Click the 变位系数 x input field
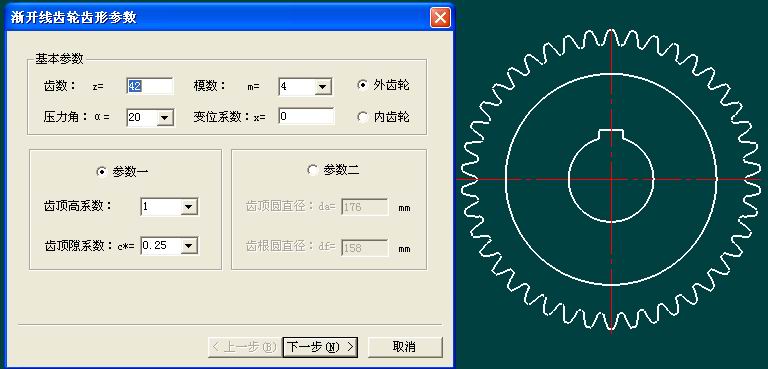 (306, 116)
